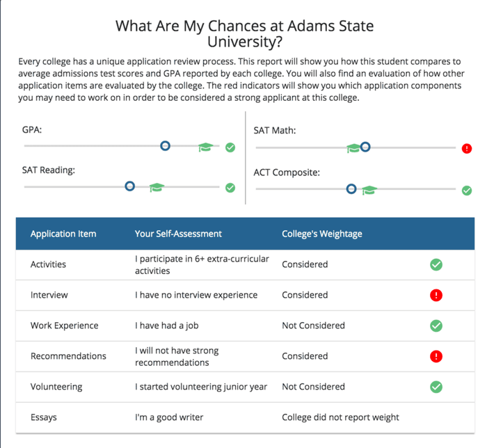Click the Application Item column header

(63, 234)
